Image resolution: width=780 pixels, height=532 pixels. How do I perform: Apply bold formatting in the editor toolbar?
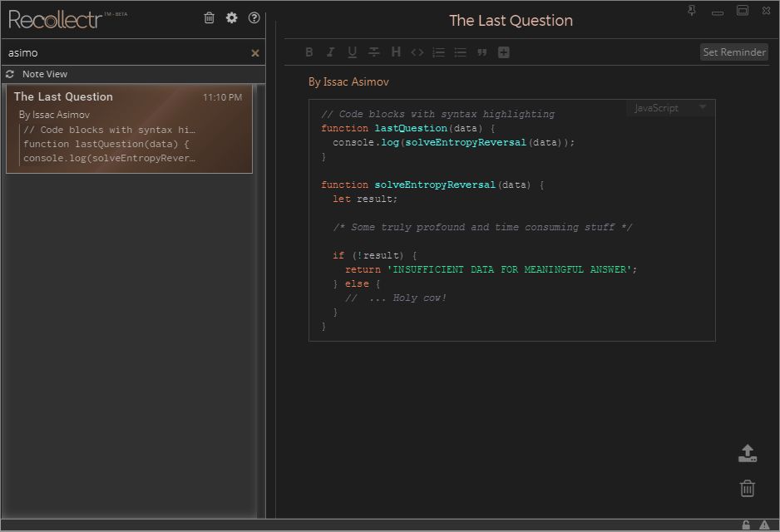(309, 52)
